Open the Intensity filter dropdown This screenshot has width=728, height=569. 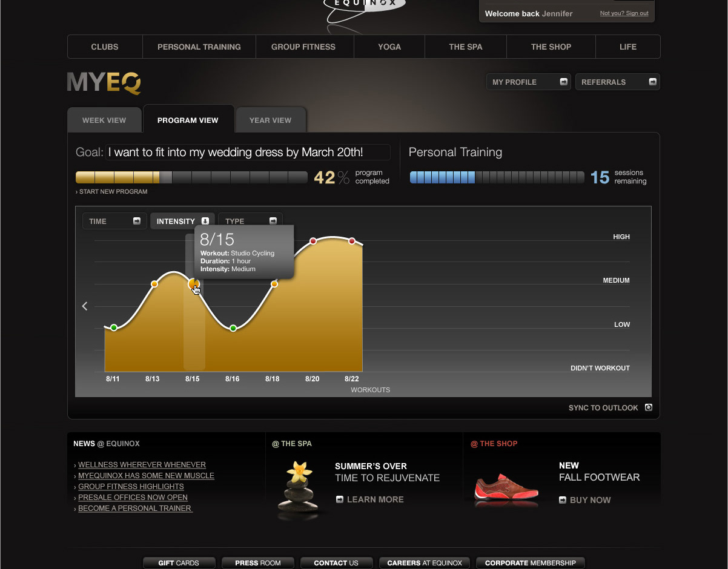tap(182, 221)
